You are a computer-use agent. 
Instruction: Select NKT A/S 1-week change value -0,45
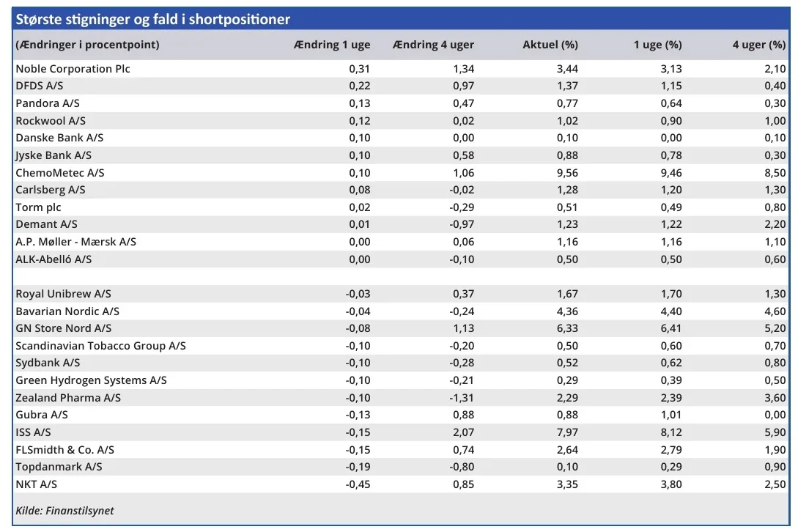(x=358, y=484)
